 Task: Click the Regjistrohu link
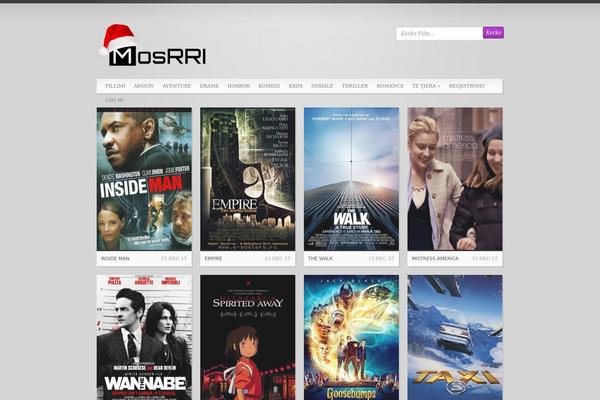pyautogui.click(x=467, y=86)
